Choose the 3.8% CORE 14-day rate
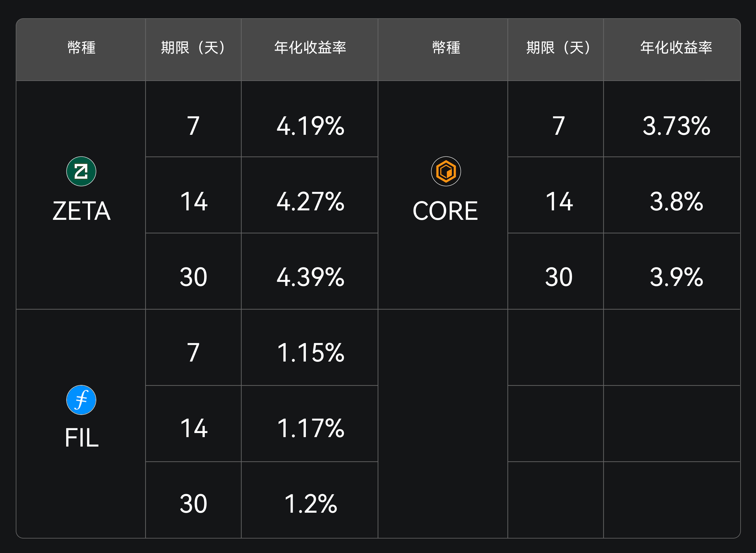756x553 pixels. (x=676, y=202)
